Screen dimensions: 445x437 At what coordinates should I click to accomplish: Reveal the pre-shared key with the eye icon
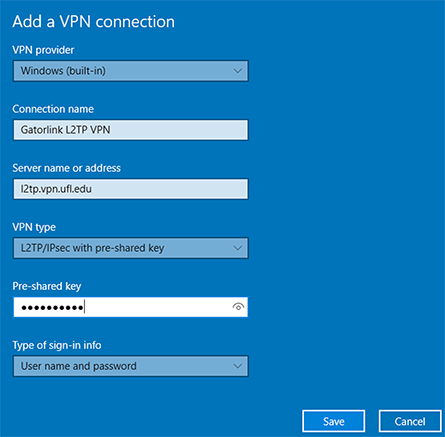coord(238,306)
